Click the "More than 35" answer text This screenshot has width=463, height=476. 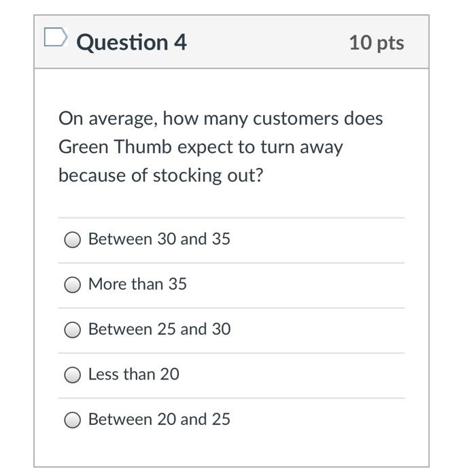(137, 284)
